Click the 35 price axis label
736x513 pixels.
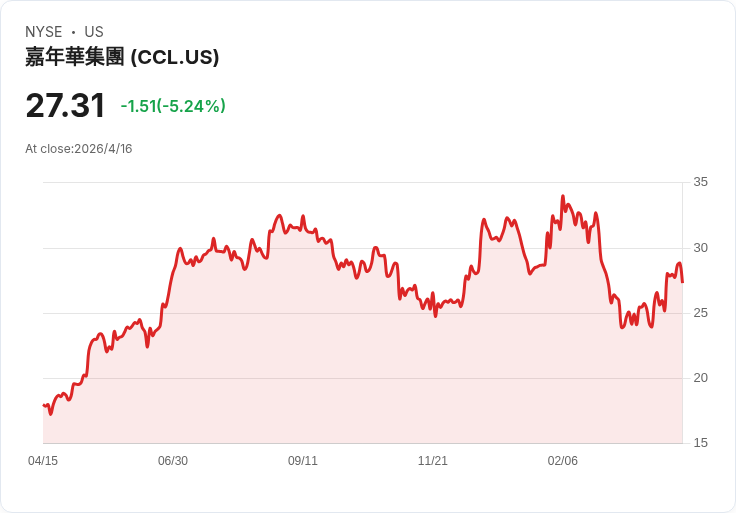click(x=701, y=182)
